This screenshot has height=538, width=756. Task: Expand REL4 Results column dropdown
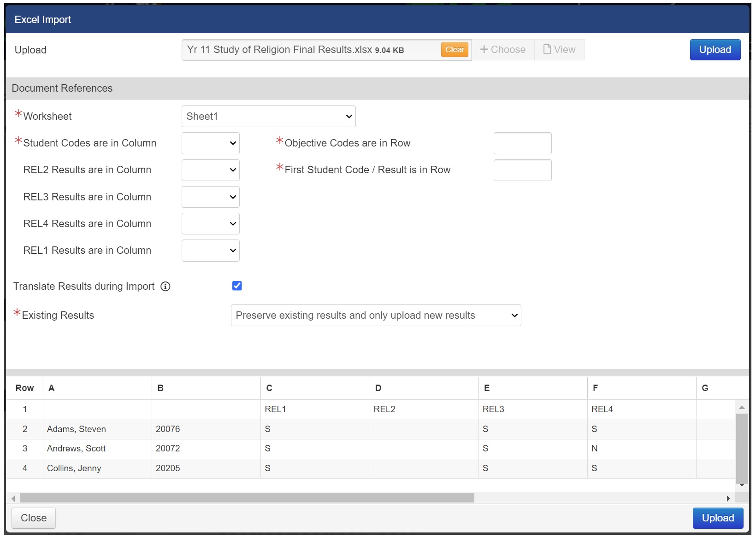click(211, 224)
